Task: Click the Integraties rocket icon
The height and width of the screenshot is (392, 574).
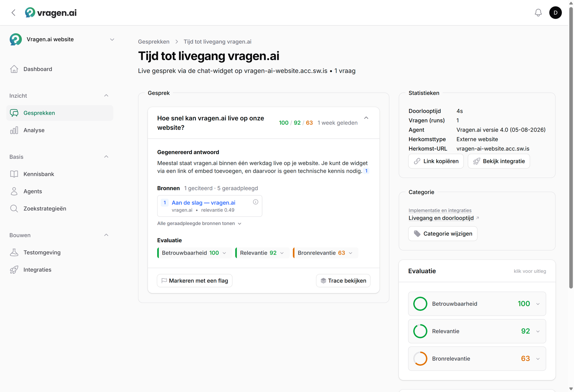Action: [14, 270]
